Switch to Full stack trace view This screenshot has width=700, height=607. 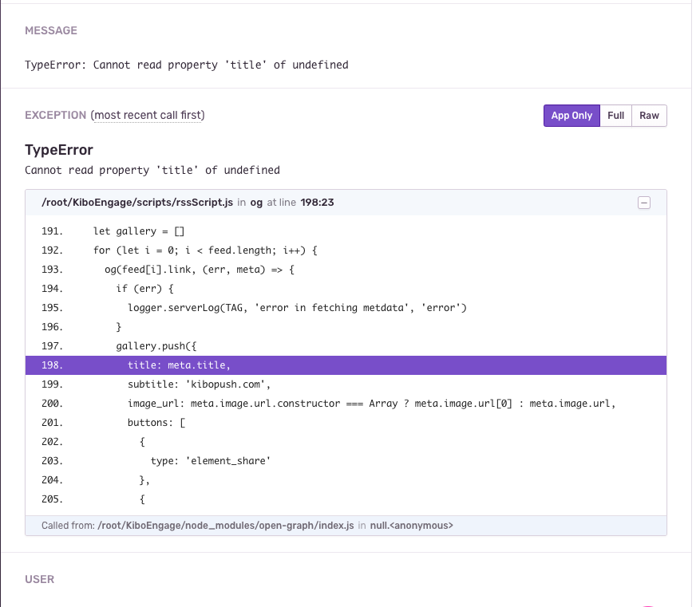(x=615, y=116)
